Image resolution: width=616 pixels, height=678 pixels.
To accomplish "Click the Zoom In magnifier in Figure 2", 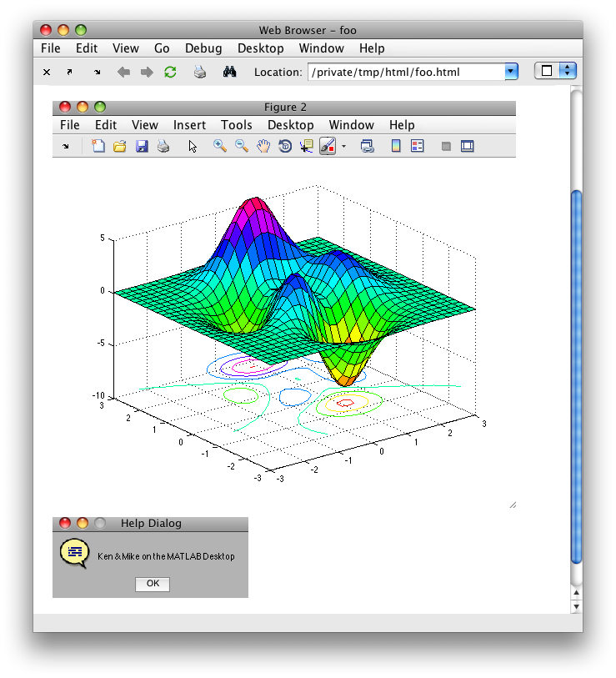I will (220, 146).
